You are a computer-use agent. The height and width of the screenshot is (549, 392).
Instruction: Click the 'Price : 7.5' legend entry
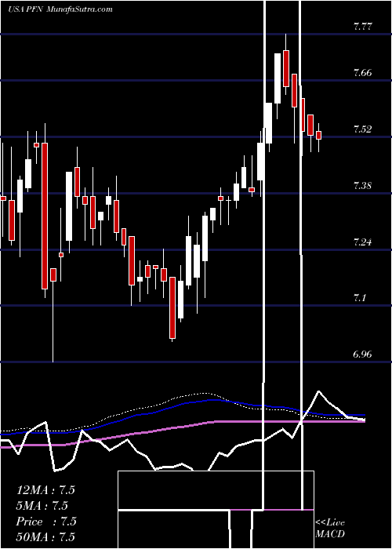click(46, 522)
